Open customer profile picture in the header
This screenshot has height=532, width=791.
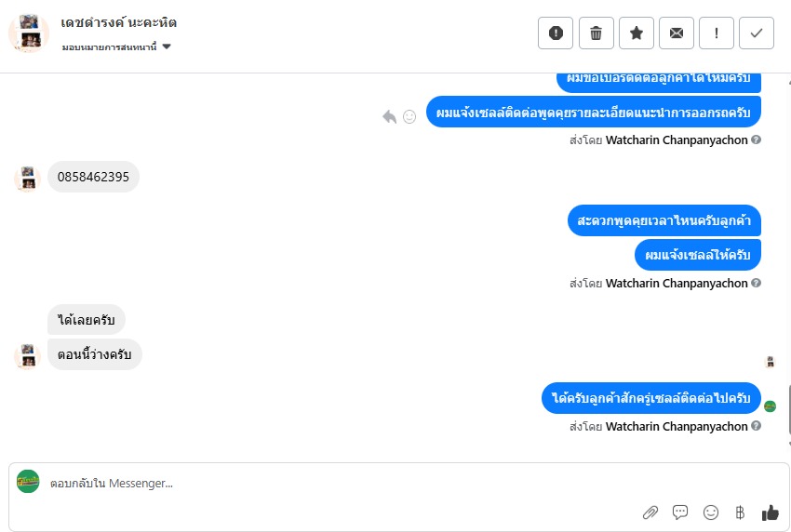pos(29,33)
